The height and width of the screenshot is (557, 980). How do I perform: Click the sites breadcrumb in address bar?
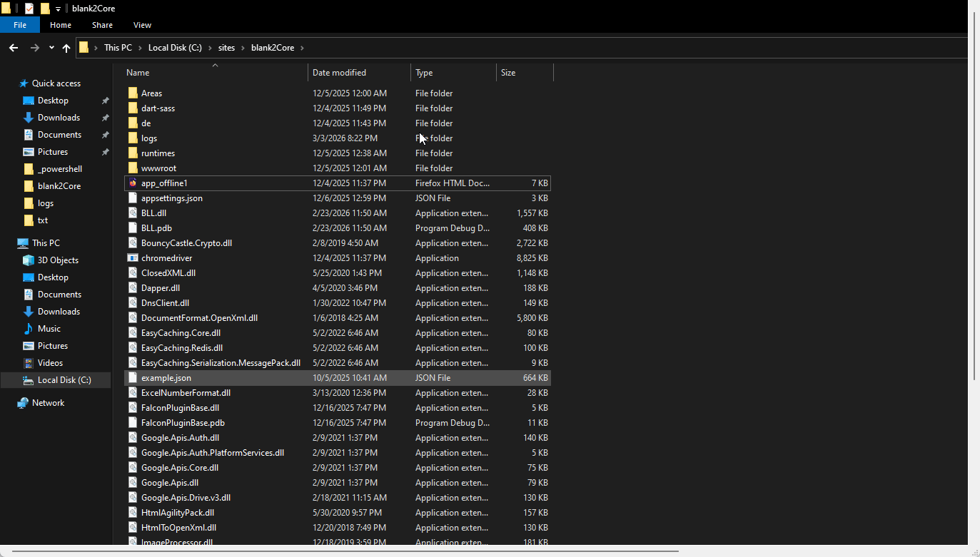pyautogui.click(x=226, y=48)
